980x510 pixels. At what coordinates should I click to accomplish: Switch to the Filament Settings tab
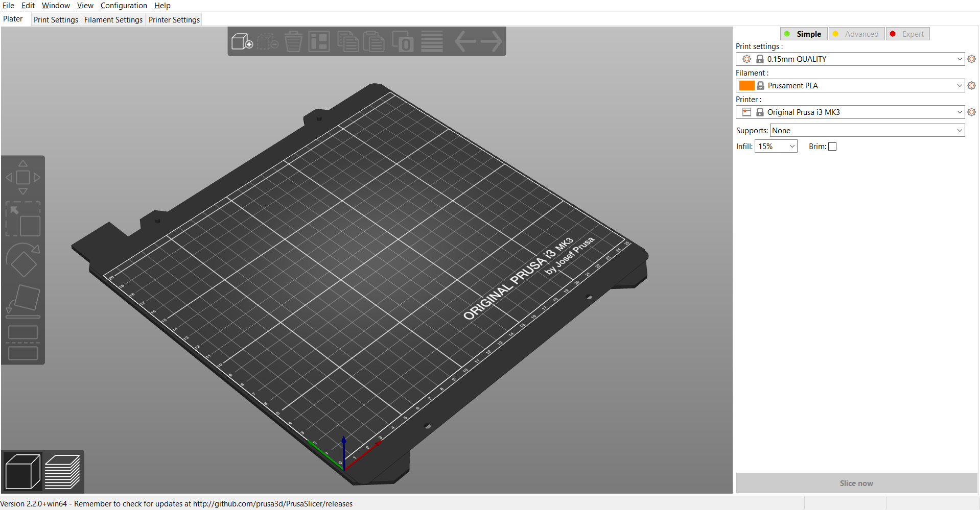click(x=113, y=20)
